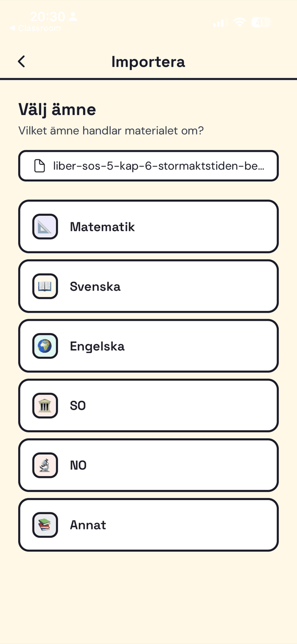Select the NO subject option
Image resolution: width=297 pixels, height=644 pixels.
[148, 465]
